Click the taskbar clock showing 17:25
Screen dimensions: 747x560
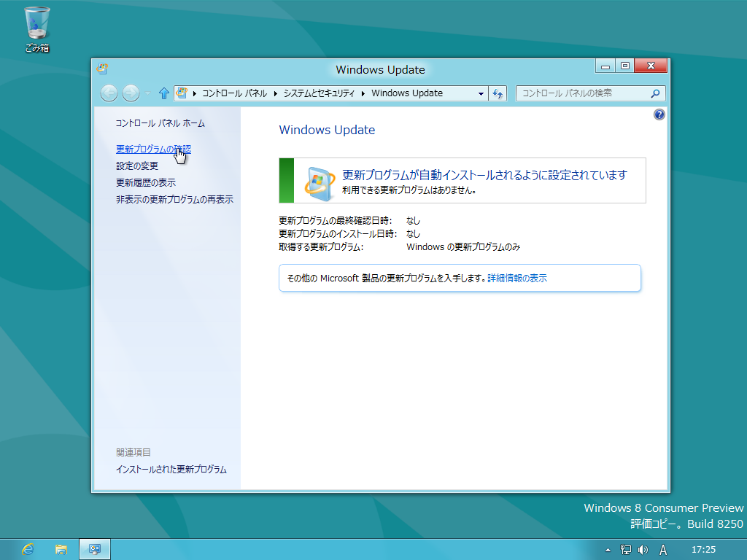point(704,550)
